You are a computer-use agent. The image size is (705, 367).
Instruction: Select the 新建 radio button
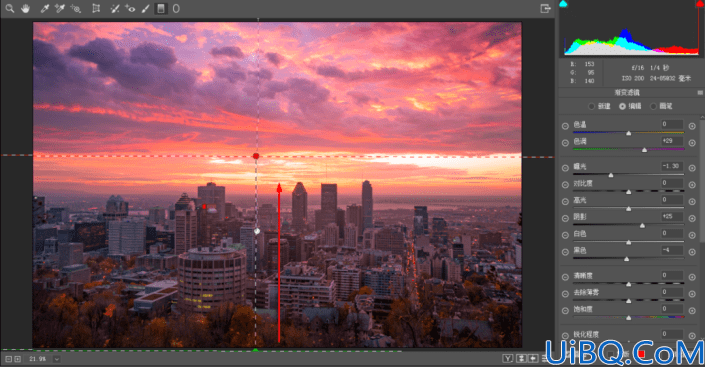point(591,106)
